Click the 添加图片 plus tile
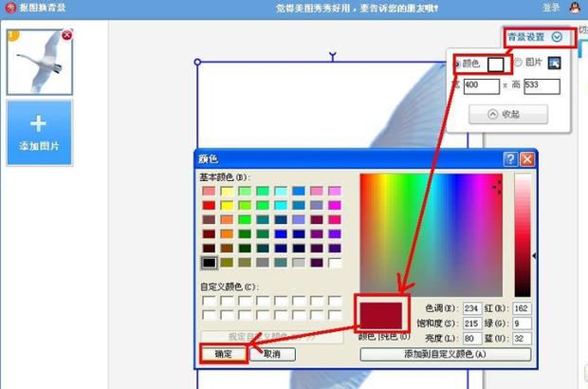 tap(39, 133)
